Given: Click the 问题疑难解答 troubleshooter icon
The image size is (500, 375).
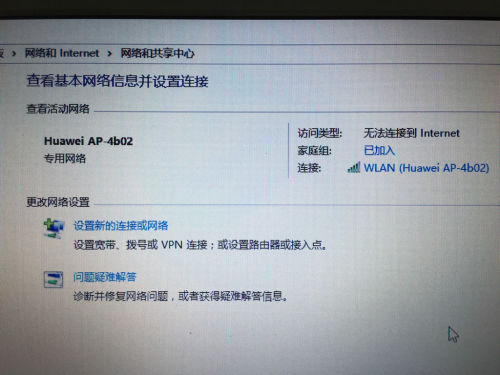Looking at the screenshot, I should [53, 279].
